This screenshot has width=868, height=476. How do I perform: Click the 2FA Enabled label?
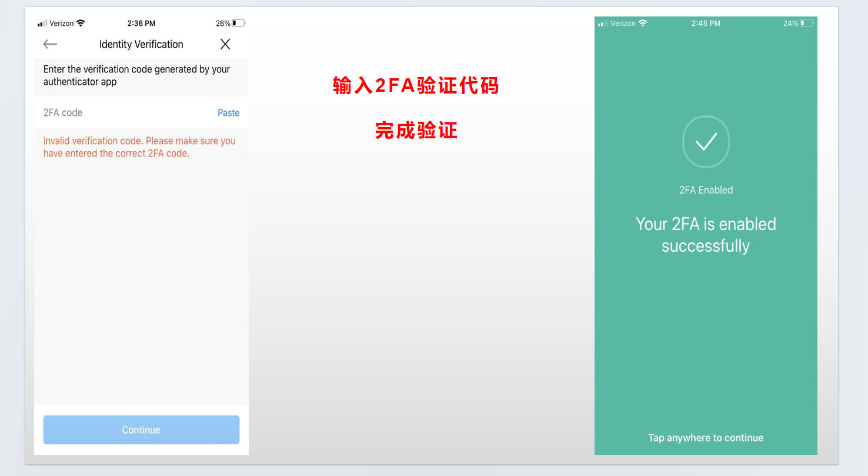coord(706,189)
